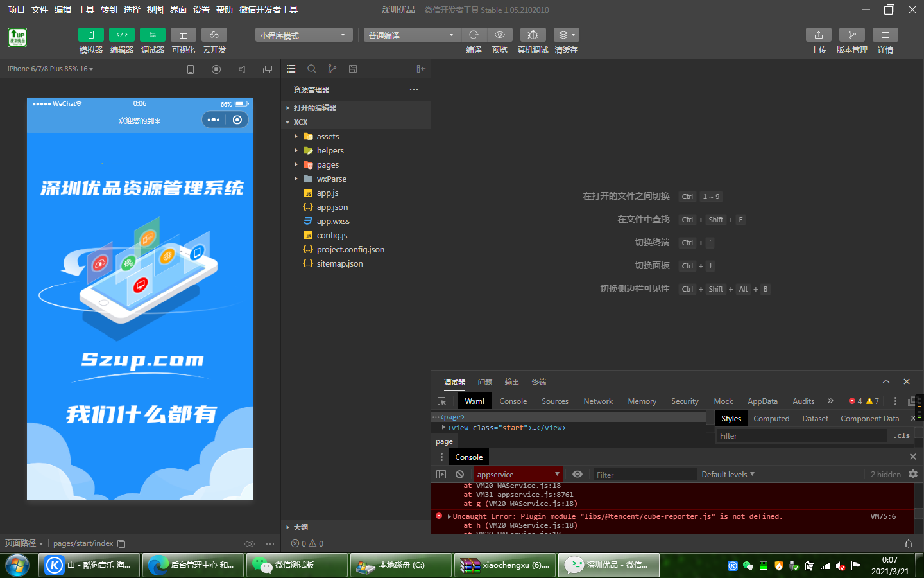This screenshot has height=578, width=924.
Task: Toggle the debugger (调试器) panel
Action: coord(152,35)
